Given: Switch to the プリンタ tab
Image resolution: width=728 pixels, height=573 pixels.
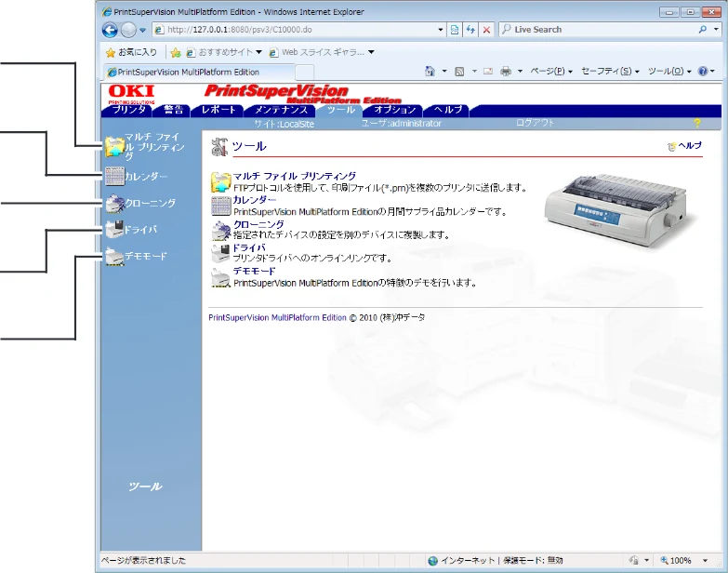Looking at the screenshot, I should coord(128,110).
